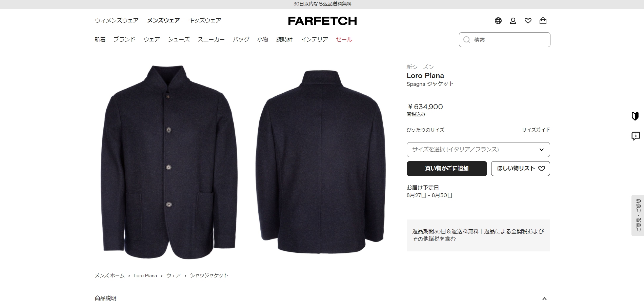Open the account profile icon

(513, 21)
